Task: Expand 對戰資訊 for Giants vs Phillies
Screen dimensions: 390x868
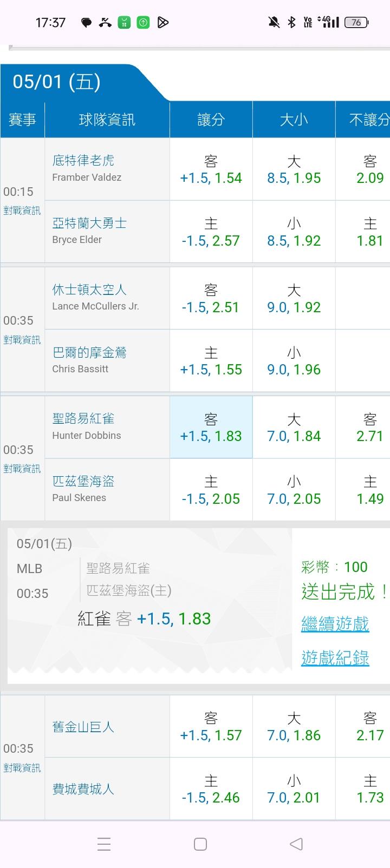Action: coord(22,768)
